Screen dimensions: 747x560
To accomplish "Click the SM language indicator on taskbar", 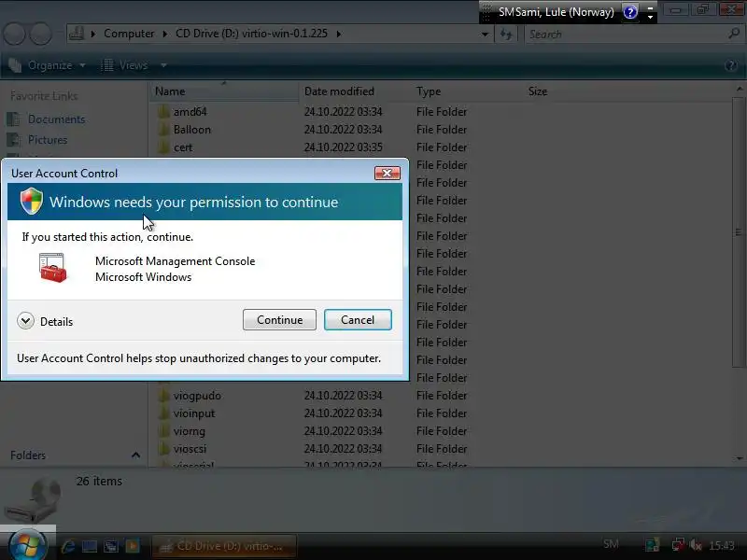I will (611, 544).
